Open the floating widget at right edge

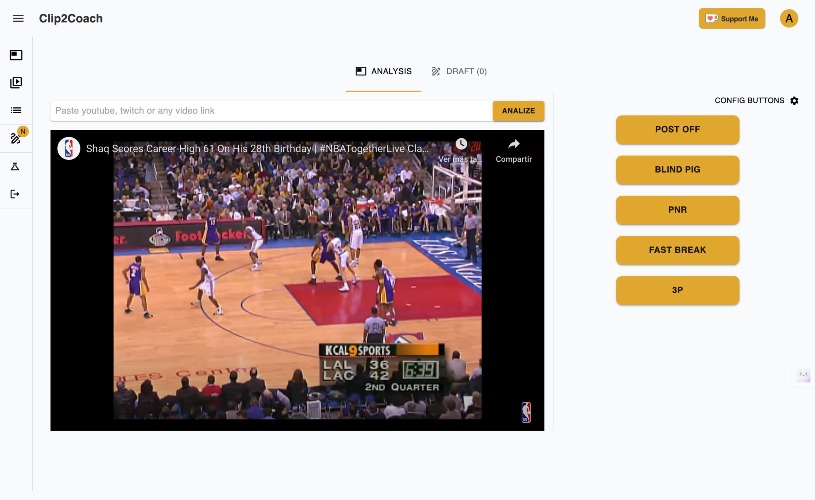804,375
